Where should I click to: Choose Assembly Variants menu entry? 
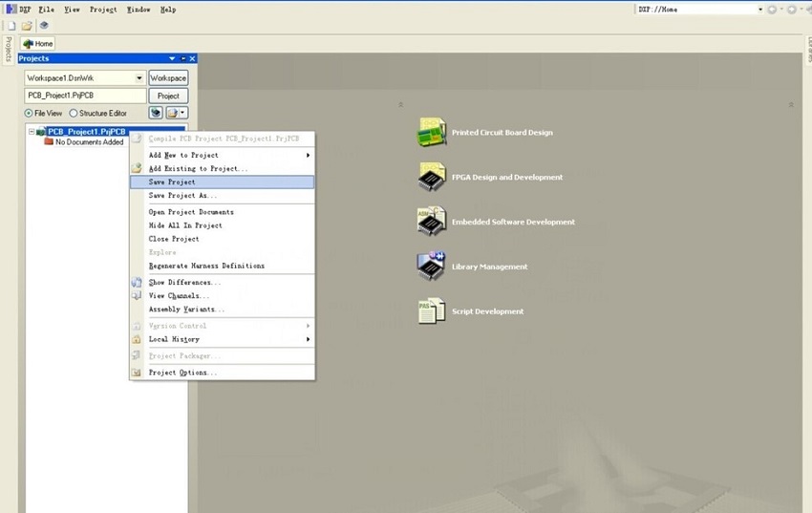click(x=222, y=310)
